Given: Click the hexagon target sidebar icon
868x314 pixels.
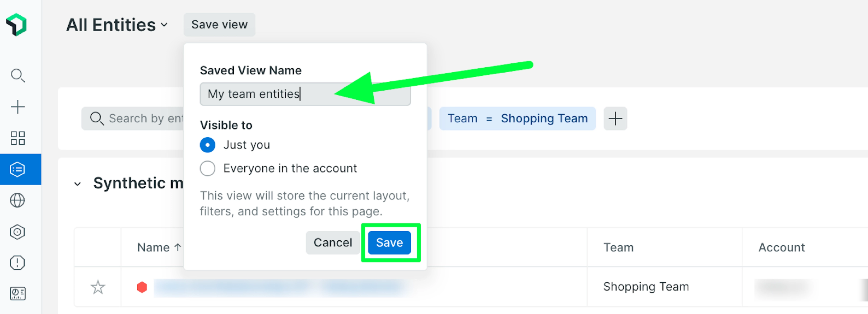Looking at the screenshot, I should (17, 232).
